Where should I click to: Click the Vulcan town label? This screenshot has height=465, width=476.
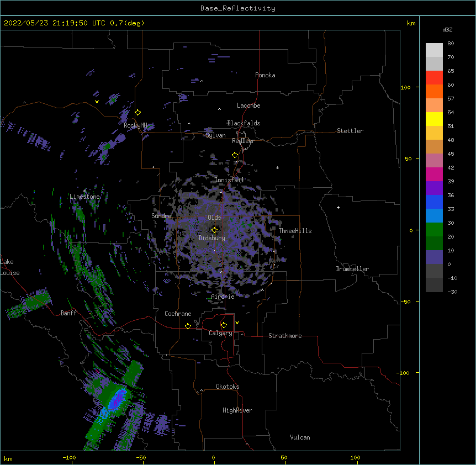pos(300,437)
